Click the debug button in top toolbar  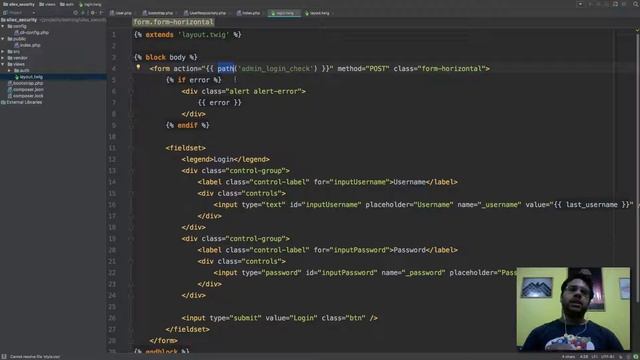(598, 4)
